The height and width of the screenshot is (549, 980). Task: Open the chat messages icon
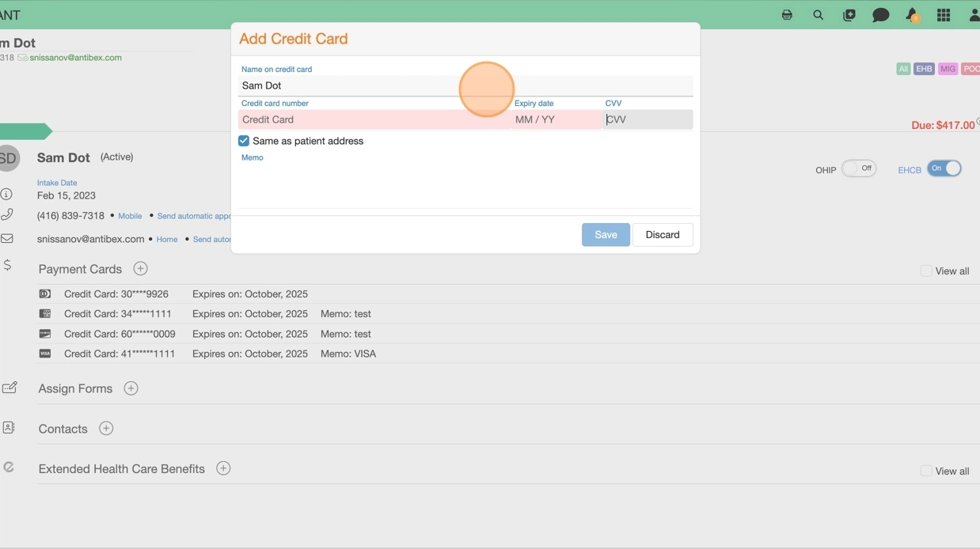tap(880, 15)
